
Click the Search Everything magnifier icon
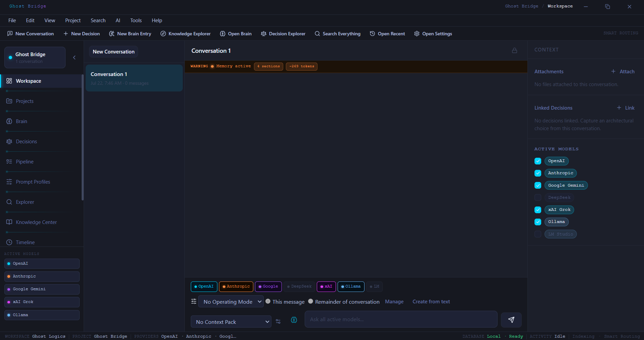317,34
